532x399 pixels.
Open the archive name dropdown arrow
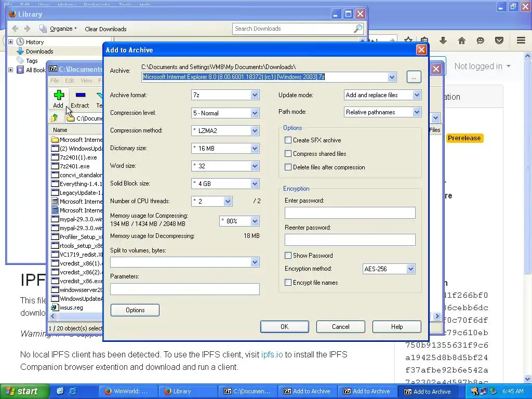[x=392, y=77]
